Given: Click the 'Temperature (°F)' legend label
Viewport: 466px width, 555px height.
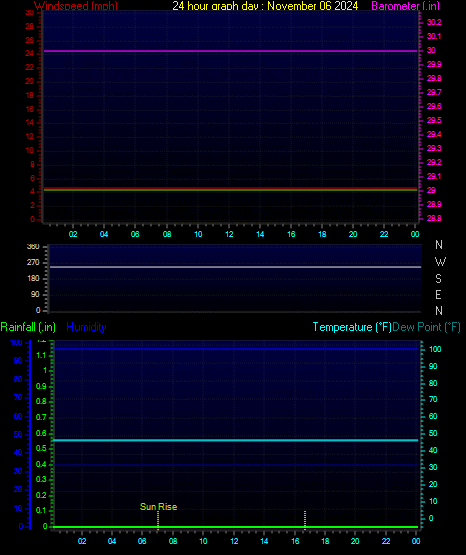Looking at the screenshot, I should [x=352, y=327].
